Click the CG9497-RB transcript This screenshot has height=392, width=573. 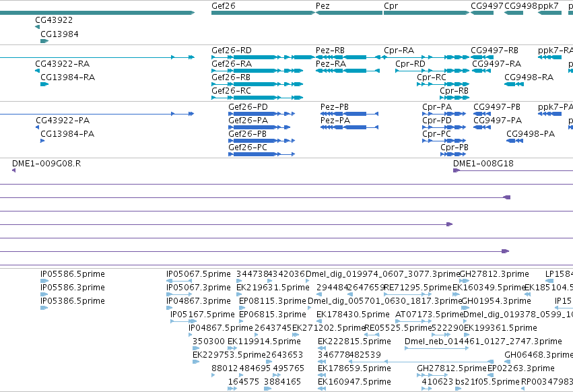point(482,57)
